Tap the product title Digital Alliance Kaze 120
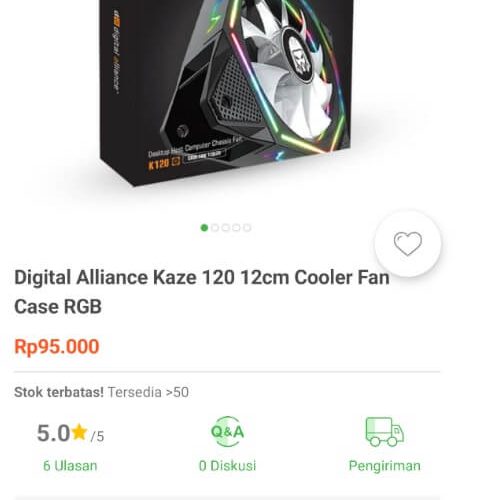The width and height of the screenshot is (478, 500). tap(202, 292)
